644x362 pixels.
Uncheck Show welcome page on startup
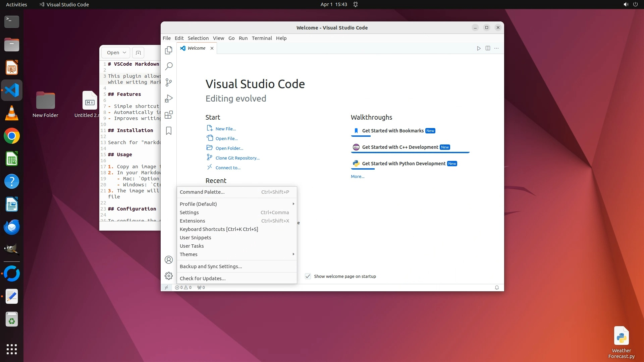click(308, 276)
